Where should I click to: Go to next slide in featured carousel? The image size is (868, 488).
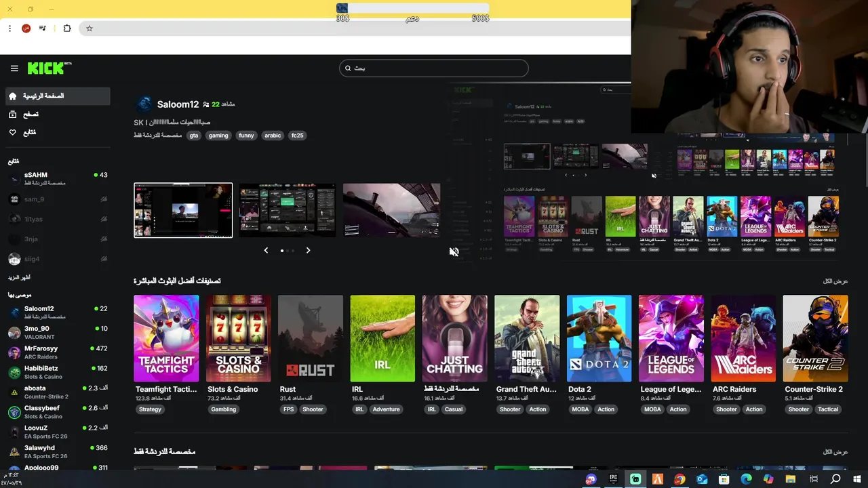(x=308, y=250)
